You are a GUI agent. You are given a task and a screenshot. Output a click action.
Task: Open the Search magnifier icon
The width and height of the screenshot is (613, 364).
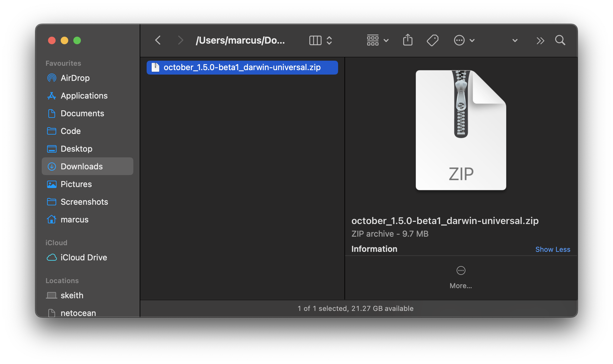(560, 40)
